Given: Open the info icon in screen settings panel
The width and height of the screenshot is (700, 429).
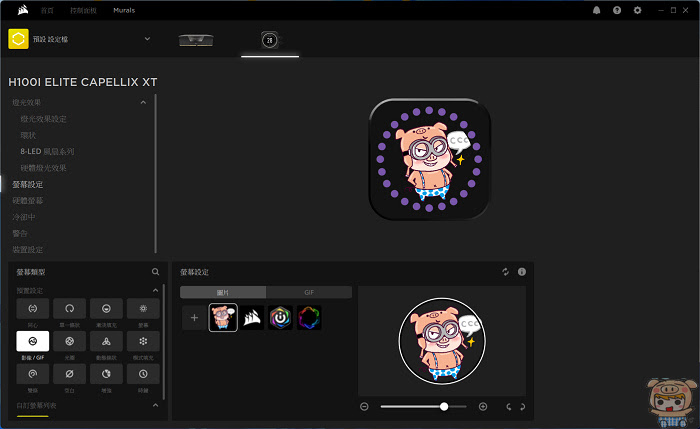Looking at the screenshot, I should coord(521,272).
